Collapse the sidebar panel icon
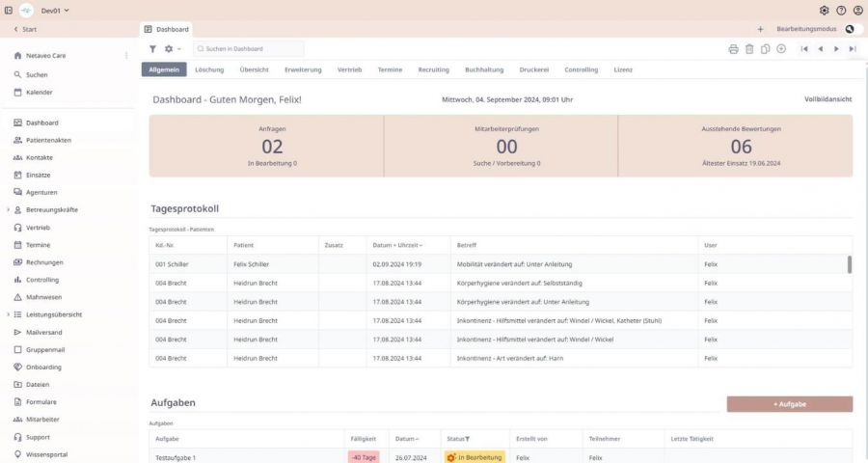The width and height of the screenshot is (868, 463). [x=9, y=10]
